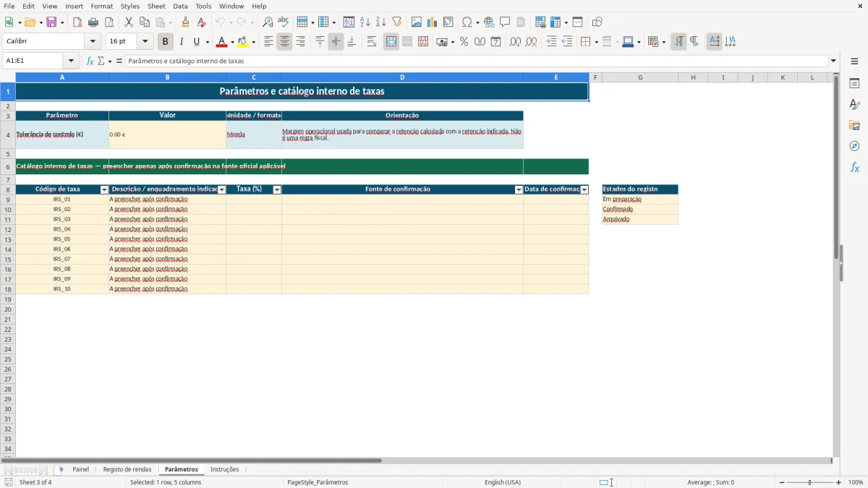
Task: Switch to the Registo de rendas tab
Action: point(127,469)
